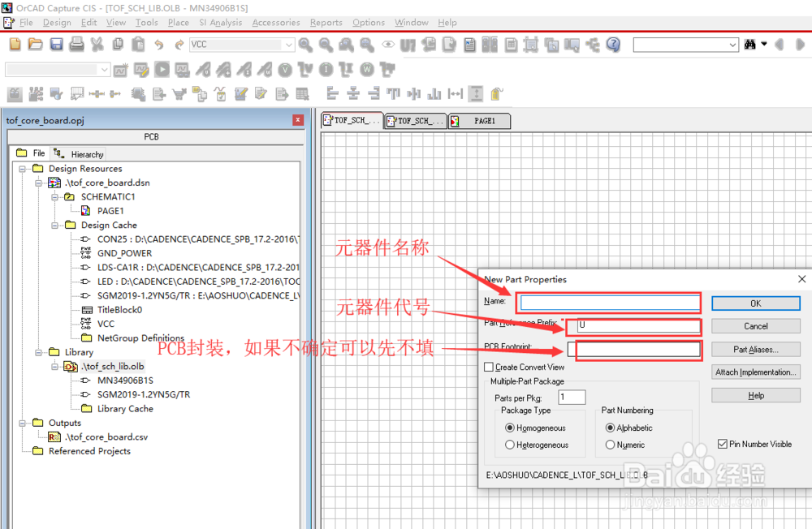The width and height of the screenshot is (812, 529).
Task: Click the align right toolbar icon
Action: pyautogui.click(x=374, y=93)
